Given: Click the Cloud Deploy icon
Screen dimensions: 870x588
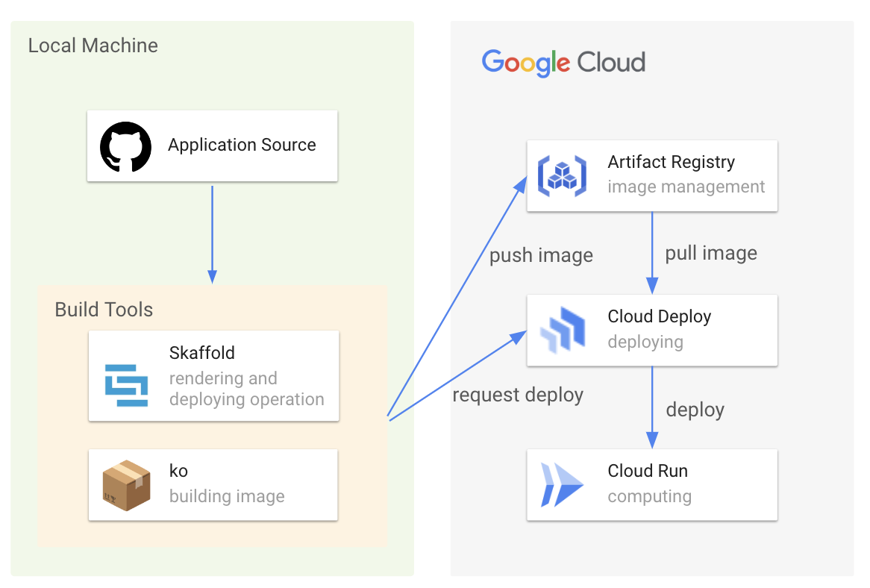Looking at the screenshot, I should pyautogui.click(x=563, y=330).
